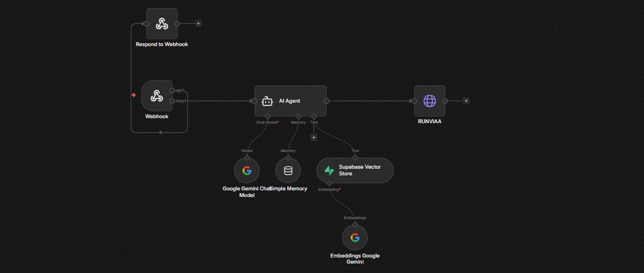
Task: Click the RUNVIAA input connector circle
Action: click(x=414, y=101)
